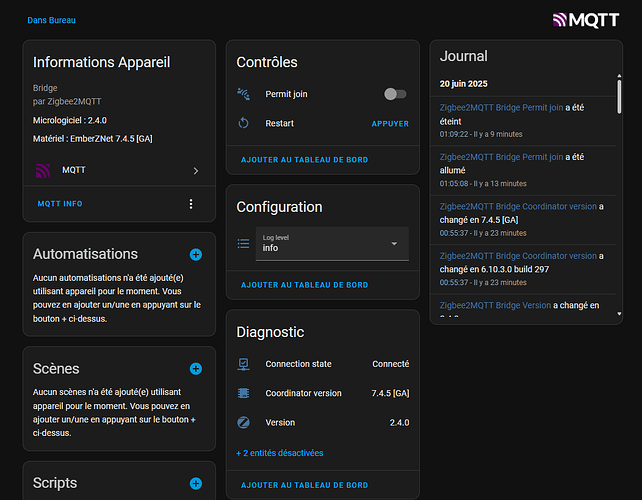Click the 7.4.5 [GA] value in Diagnostic
This screenshot has width=642, height=500.
click(390, 393)
